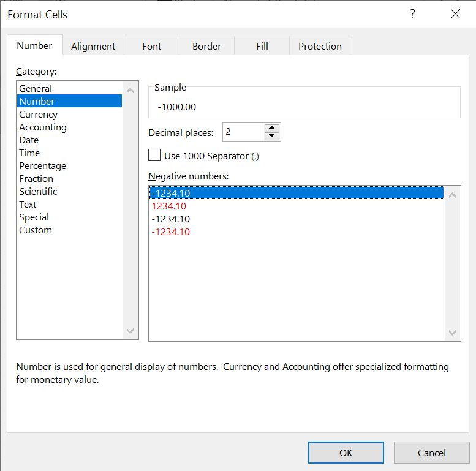Screen dimensions: 476x471
Task: Open the Fill tab
Action: point(262,46)
